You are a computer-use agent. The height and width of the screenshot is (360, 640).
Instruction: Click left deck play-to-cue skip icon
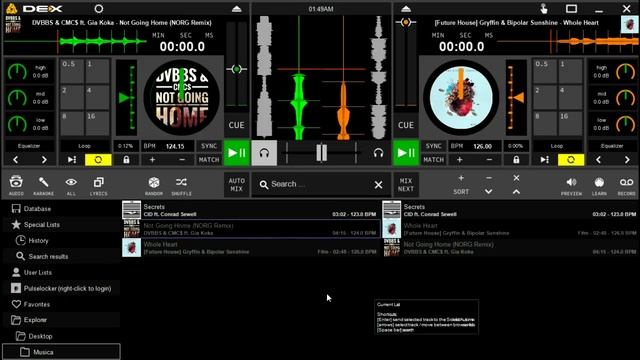[72, 160]
